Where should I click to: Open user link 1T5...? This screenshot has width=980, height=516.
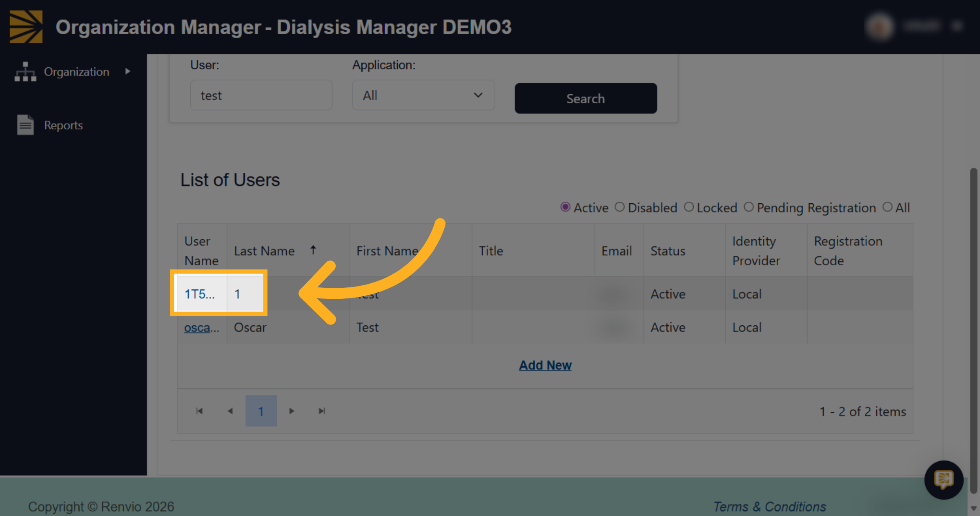point(199,294)
